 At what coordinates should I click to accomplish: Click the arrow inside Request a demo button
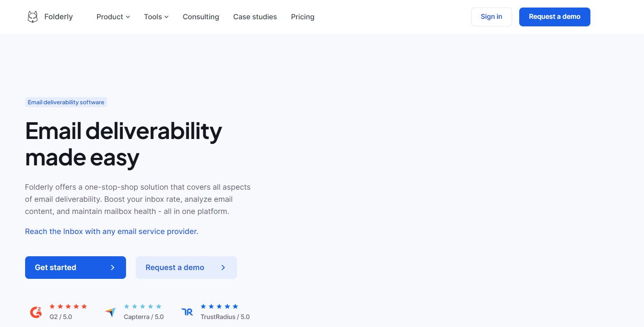(x=223, y=267)
